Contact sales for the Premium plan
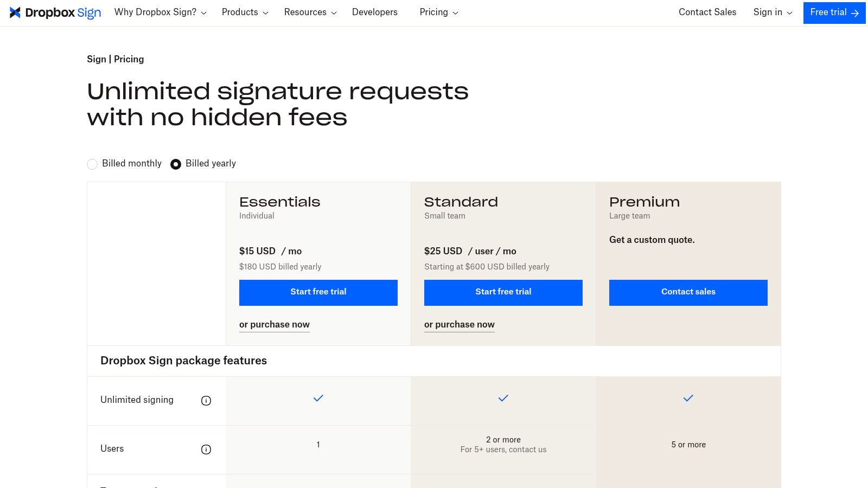The height and width of the screenshot is (488, 868). click(688, 292)
